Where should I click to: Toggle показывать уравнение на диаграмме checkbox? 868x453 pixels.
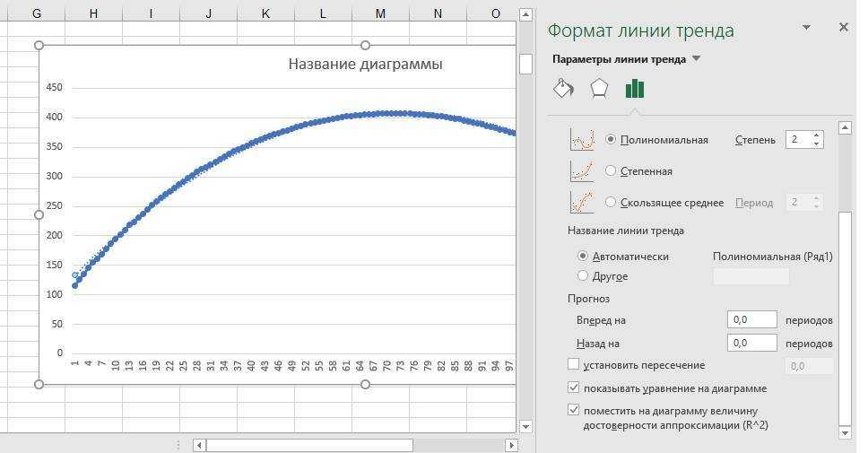[574, 388]
